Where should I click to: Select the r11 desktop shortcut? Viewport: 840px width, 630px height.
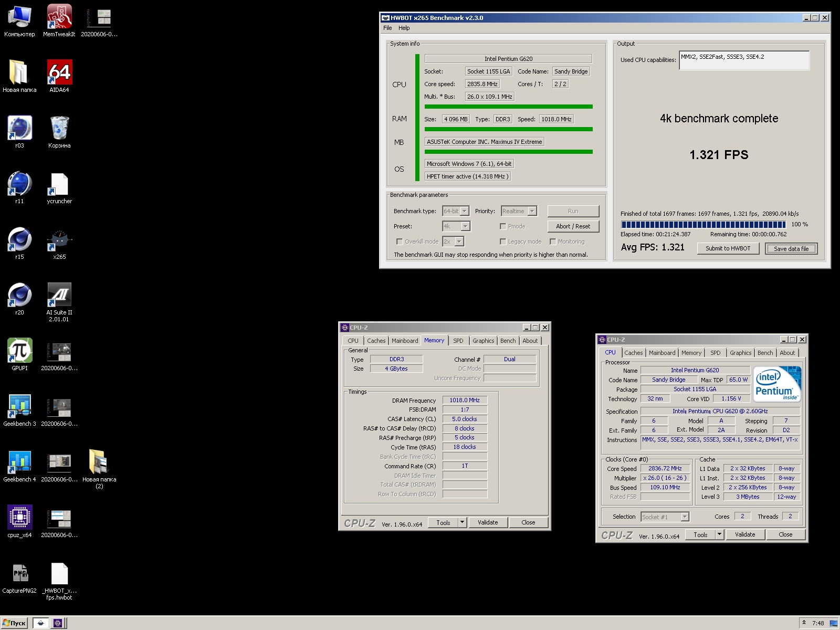coord(19,188)
